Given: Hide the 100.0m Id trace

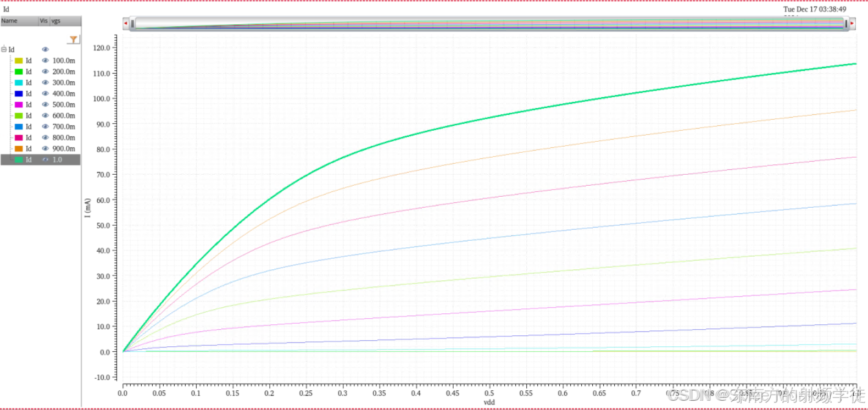Looking at the screenshot, I should coord(45,60).
